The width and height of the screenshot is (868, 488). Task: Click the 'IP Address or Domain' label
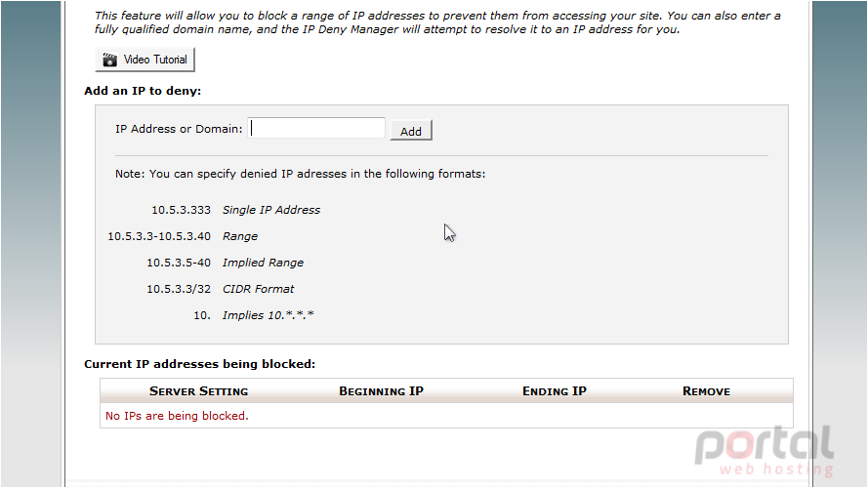pos(179,129)
